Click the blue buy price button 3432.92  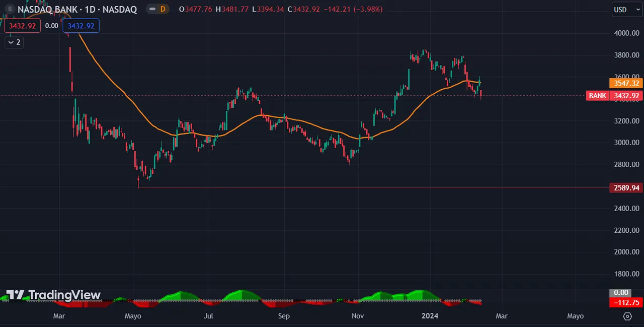click(x=81, y=26)
